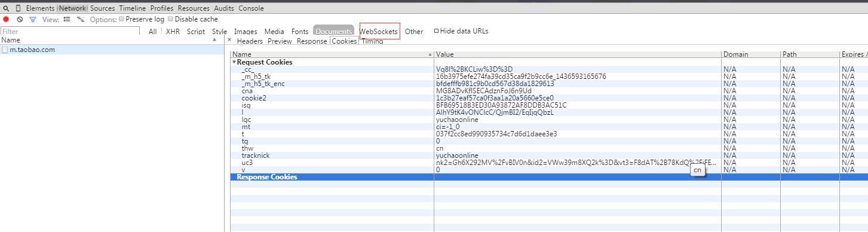Filter requests by Fonts
Screen dimensions: 868x232
click(300, 31)
